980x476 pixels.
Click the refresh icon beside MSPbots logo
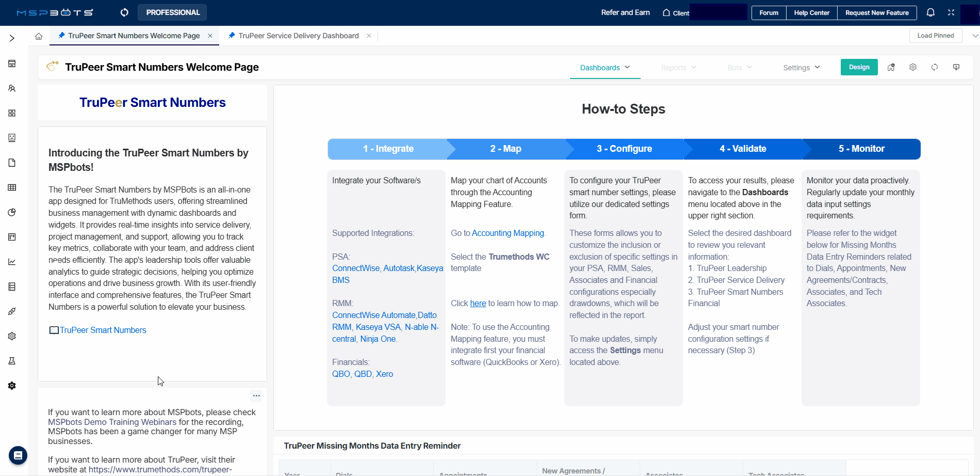click(x=124, y=12)
